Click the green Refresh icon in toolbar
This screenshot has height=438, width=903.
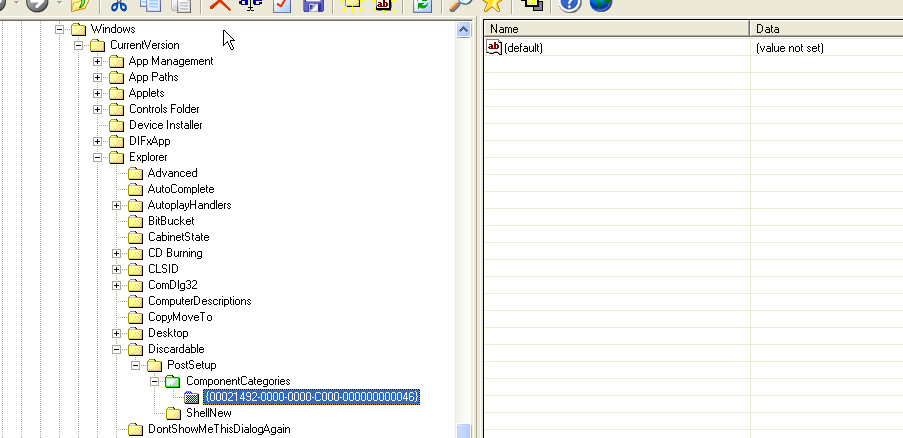click(421, 5)
